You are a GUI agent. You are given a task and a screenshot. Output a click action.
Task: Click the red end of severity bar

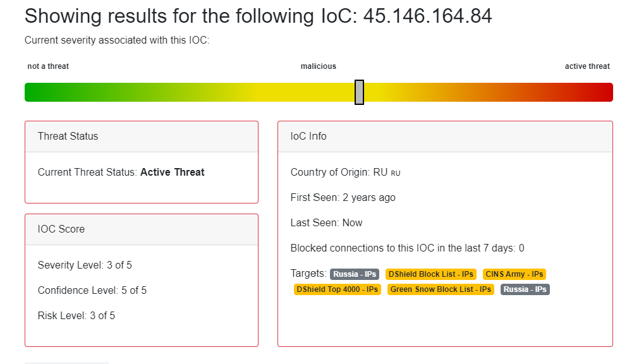point(606,92)
